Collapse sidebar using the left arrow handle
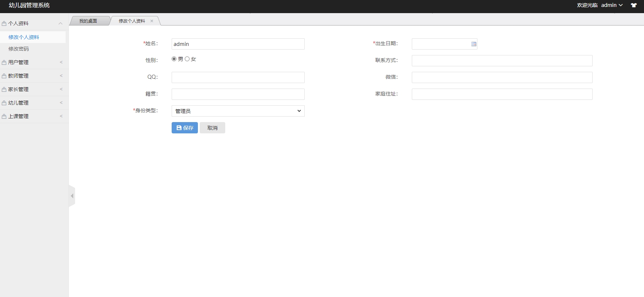This screenshot has width=644, height=297. click(72, 196)
